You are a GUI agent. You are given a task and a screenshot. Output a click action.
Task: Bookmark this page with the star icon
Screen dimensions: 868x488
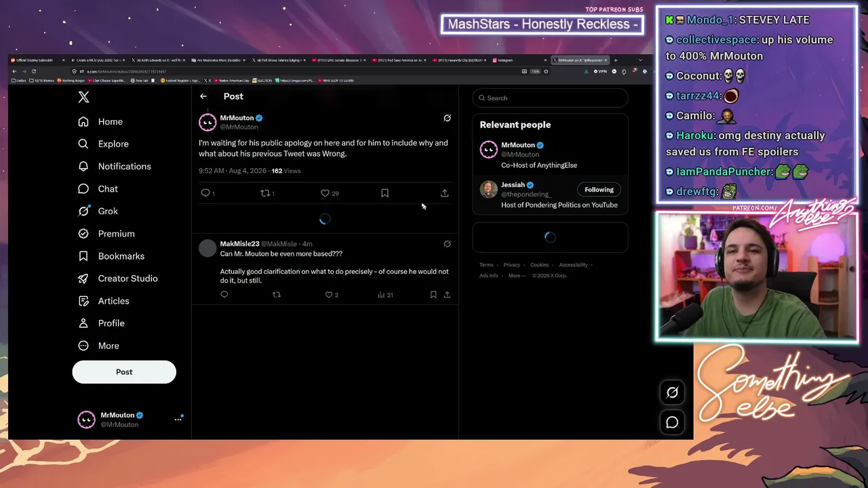pos(547,71)
